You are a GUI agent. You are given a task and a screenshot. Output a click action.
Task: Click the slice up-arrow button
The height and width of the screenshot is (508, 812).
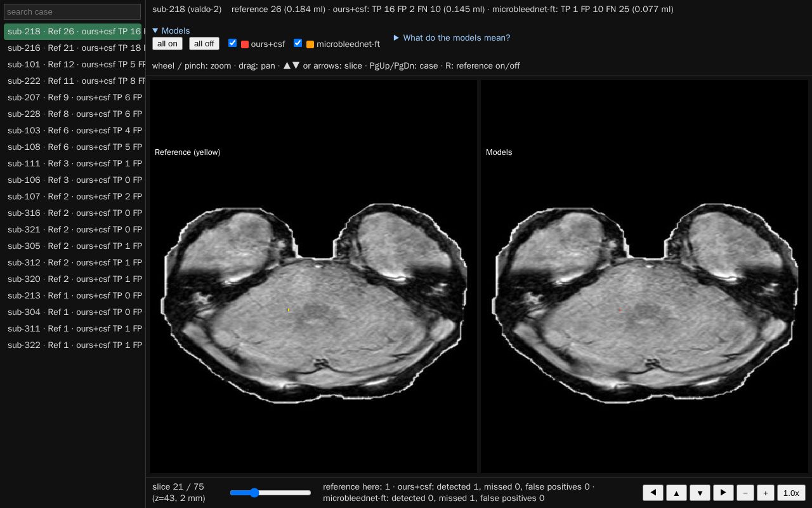pos(676,493)
